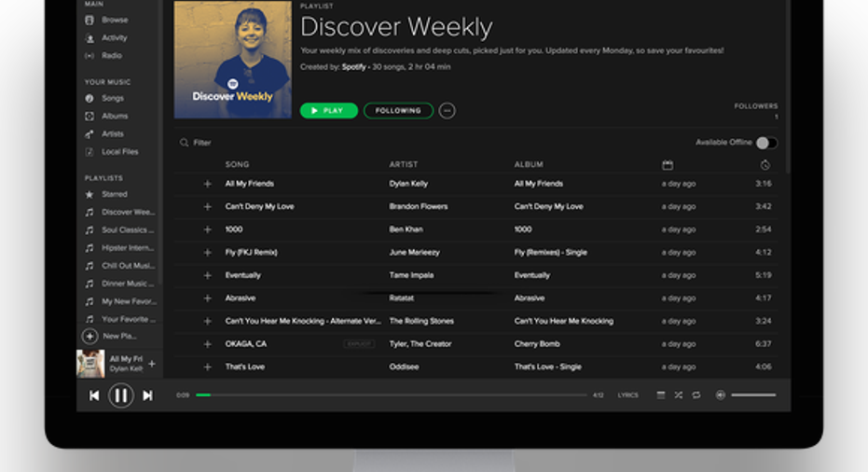
Task: Click artist Oddisee
Action: pos(404,367)
